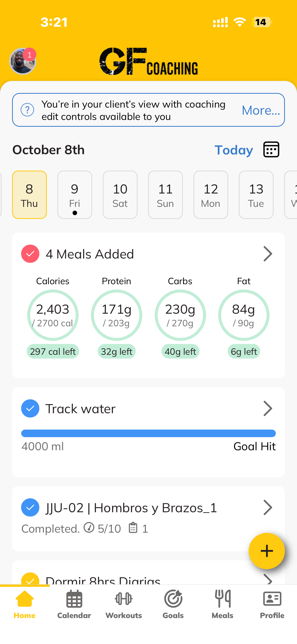Toggle the Hombros y Brazos workout checkmark

point(30,507)
